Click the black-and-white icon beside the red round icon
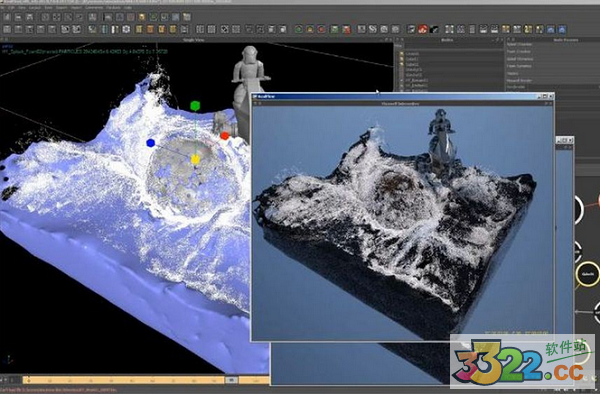The width and height of the screenshot is (600, 394). [x=434, y=29]
